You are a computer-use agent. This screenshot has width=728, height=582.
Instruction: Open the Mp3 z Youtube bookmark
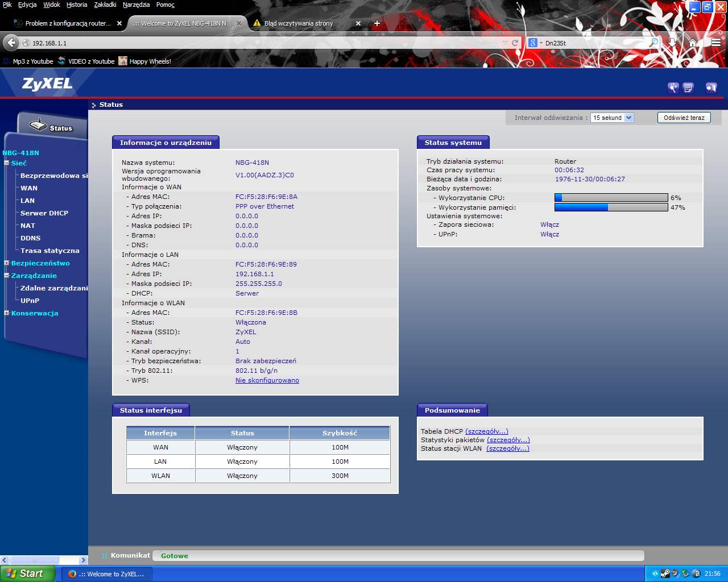[28, 61]
